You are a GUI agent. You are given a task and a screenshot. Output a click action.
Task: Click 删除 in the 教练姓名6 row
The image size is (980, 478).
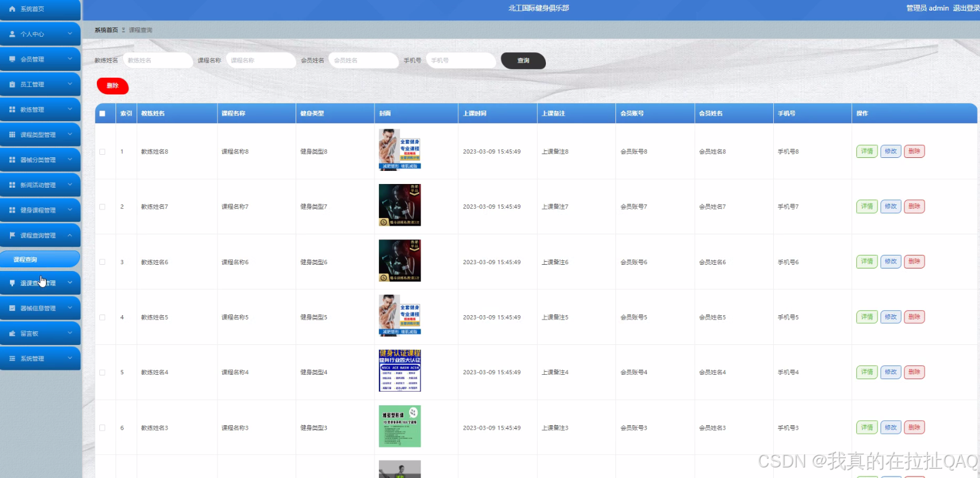point(914,262)
